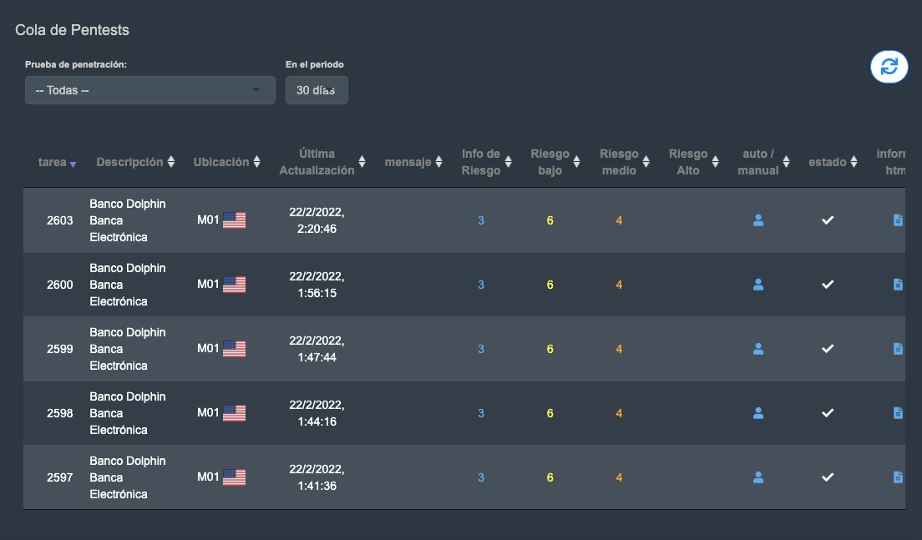Sort by tarea column
Image resolution: width=922 pixels, height=540 pixels.
pos(57,162)
